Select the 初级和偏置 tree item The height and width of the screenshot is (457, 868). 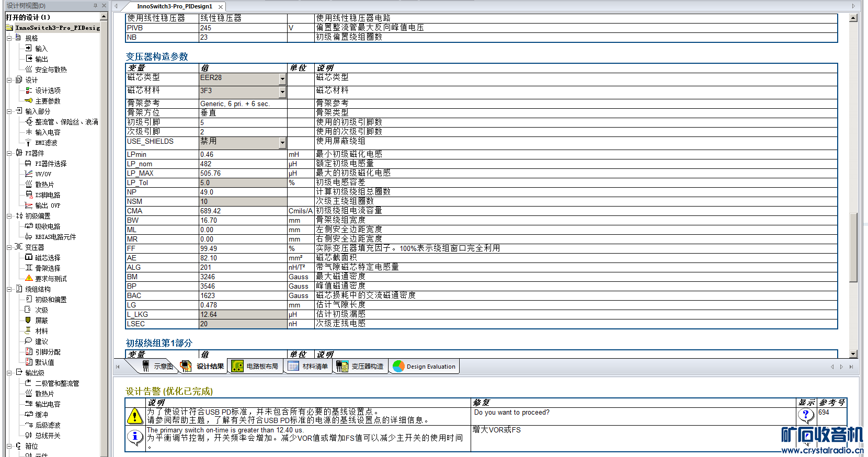pos(51,300)
